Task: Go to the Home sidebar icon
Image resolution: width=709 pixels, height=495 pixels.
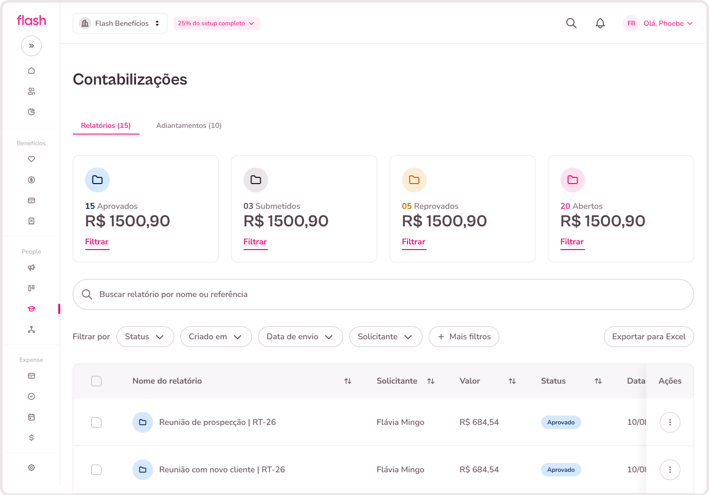Action: (31, 71)
